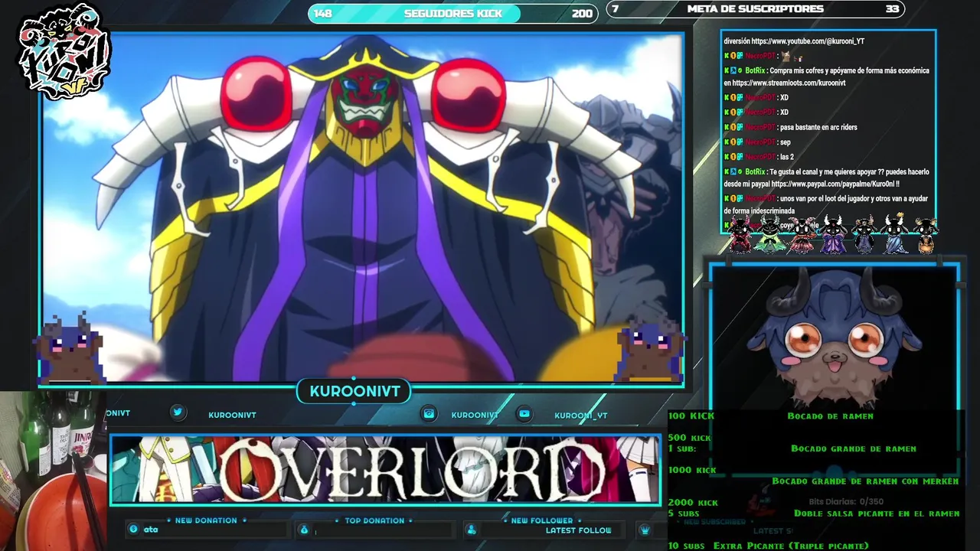Click the '2000 kick' reward tier

[x=693, y=503]
